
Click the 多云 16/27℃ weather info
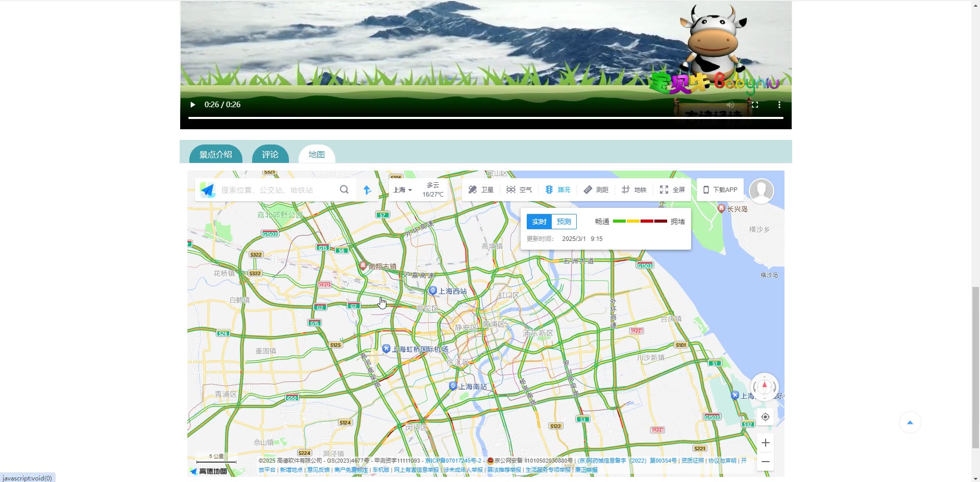[x=433, y=189]
